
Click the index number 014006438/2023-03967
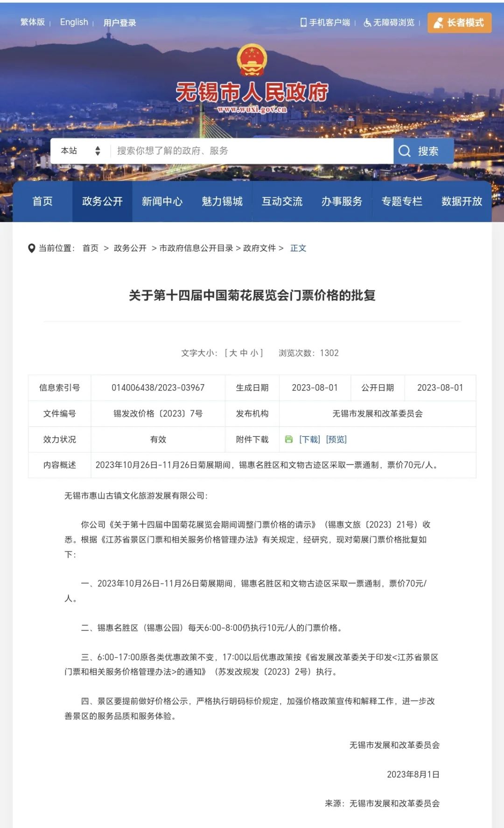point(158,387)
